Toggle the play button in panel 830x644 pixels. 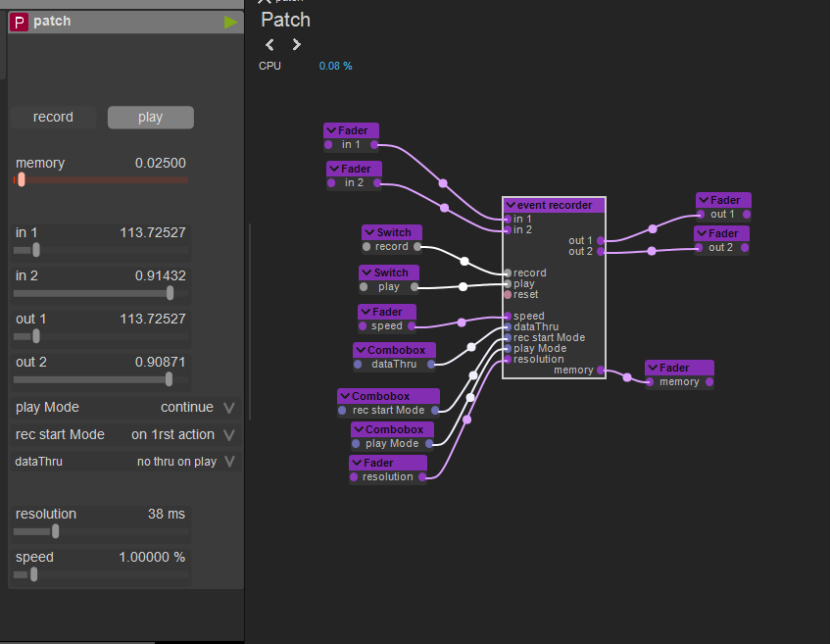(150, 118)
